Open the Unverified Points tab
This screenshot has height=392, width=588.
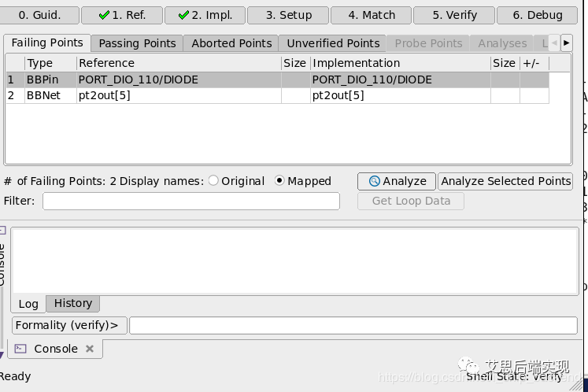pos(333,43)
